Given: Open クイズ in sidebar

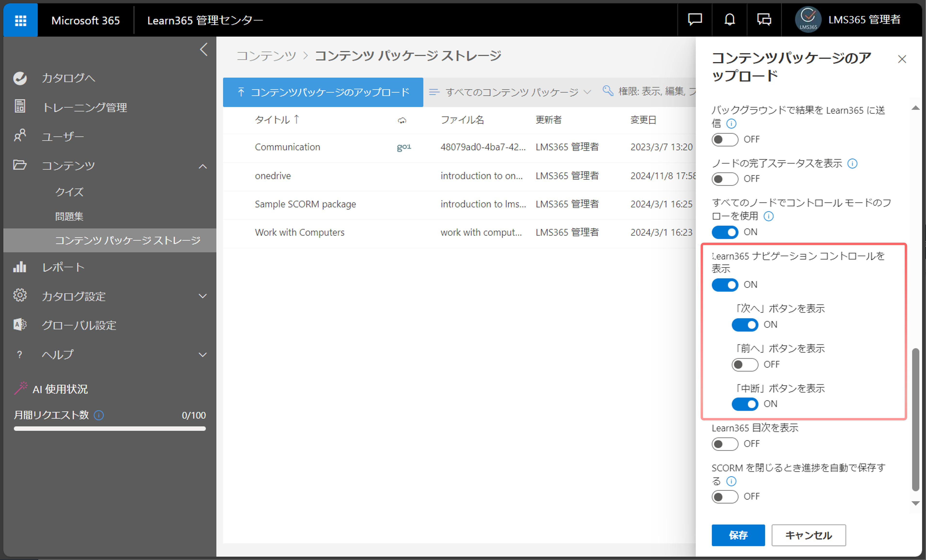Looking at the screenshot, I should point(69,192).
